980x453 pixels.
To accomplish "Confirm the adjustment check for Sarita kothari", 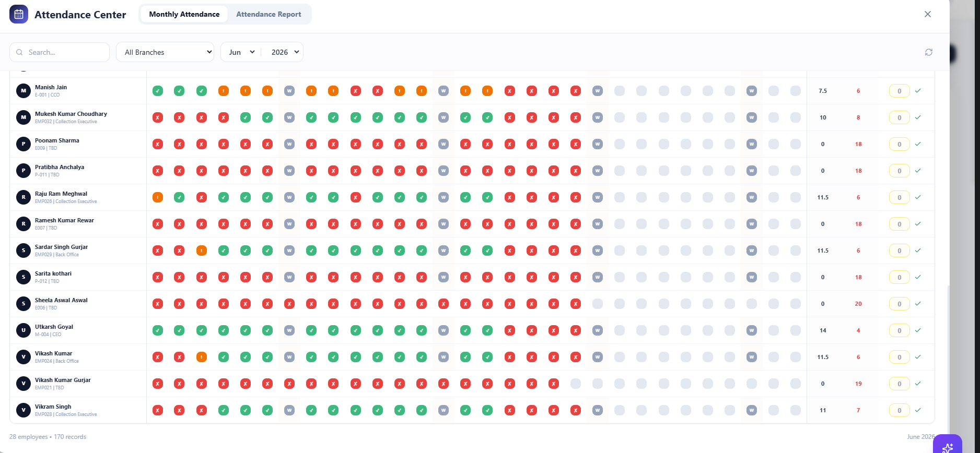I will click(x=918, y=277).
